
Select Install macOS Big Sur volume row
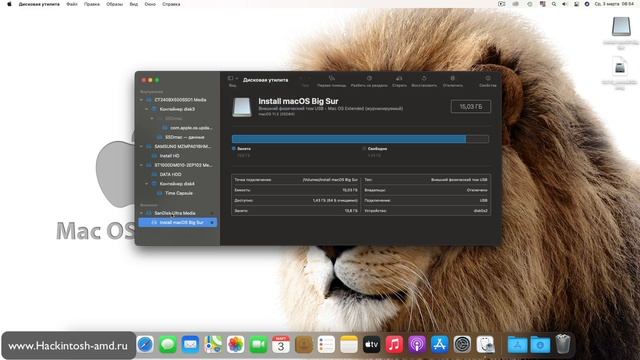(178, 222)
